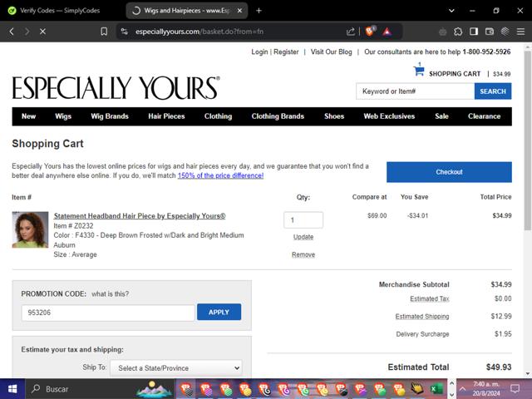Click the 'Item # Z0232' text
532x399 pixels.
click(73, 225)
